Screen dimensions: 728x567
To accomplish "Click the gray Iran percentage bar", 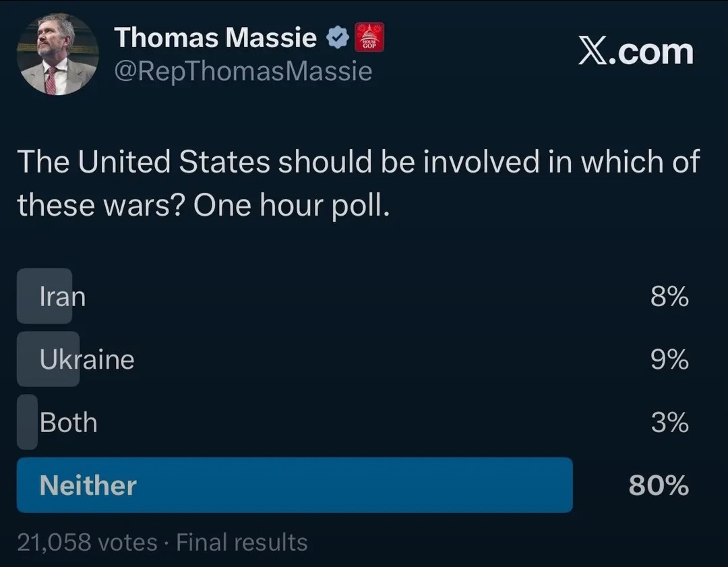I will click(x=44, y=296).
